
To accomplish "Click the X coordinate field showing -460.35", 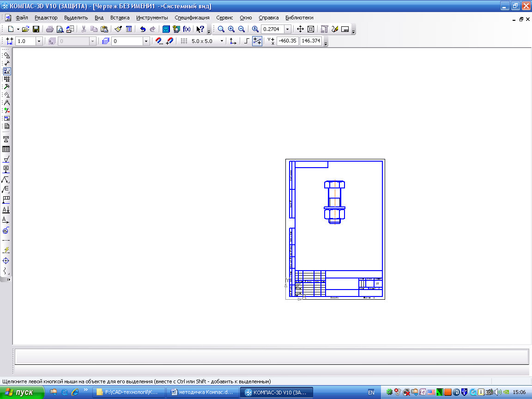I will click(287, 41).
